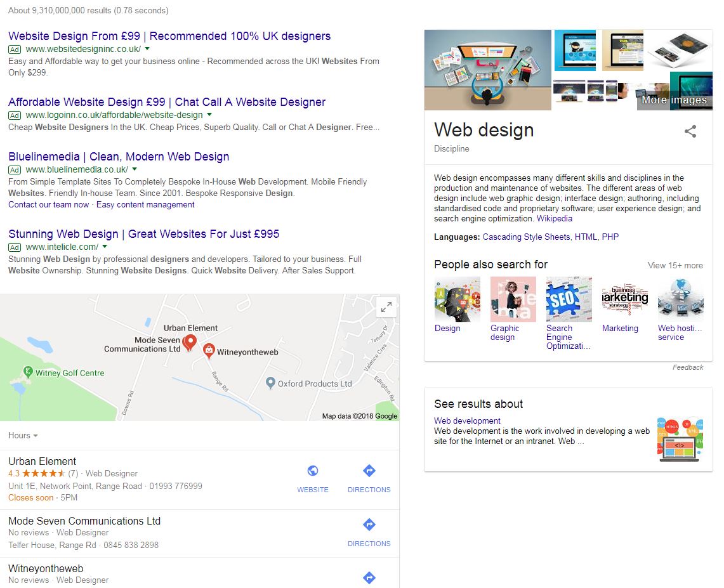Expand dropdown arrow next to www.intelicle.com
The width and height of the screenshot is (724, 588).
point(105,247)
